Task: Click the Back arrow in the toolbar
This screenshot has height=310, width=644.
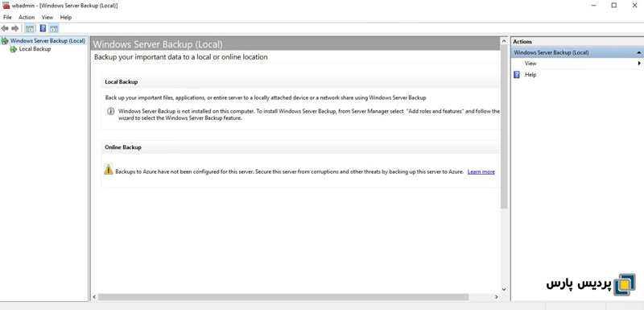Action: (5, 28)
